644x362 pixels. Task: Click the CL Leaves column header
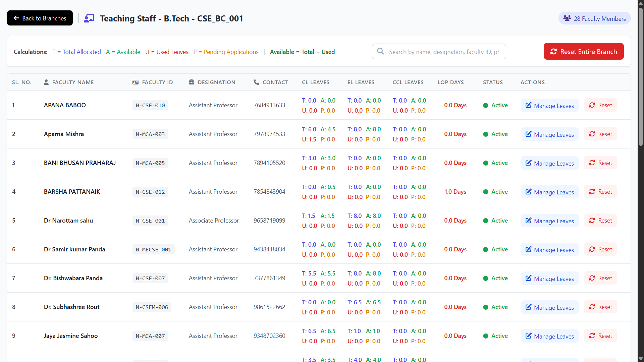click(x=315, y=82)
